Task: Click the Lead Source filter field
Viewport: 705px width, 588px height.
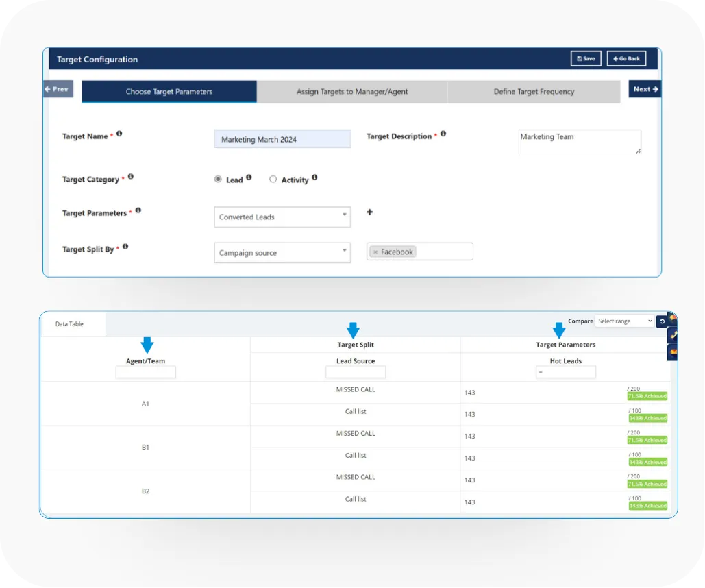Action: [x=355, y=371]
